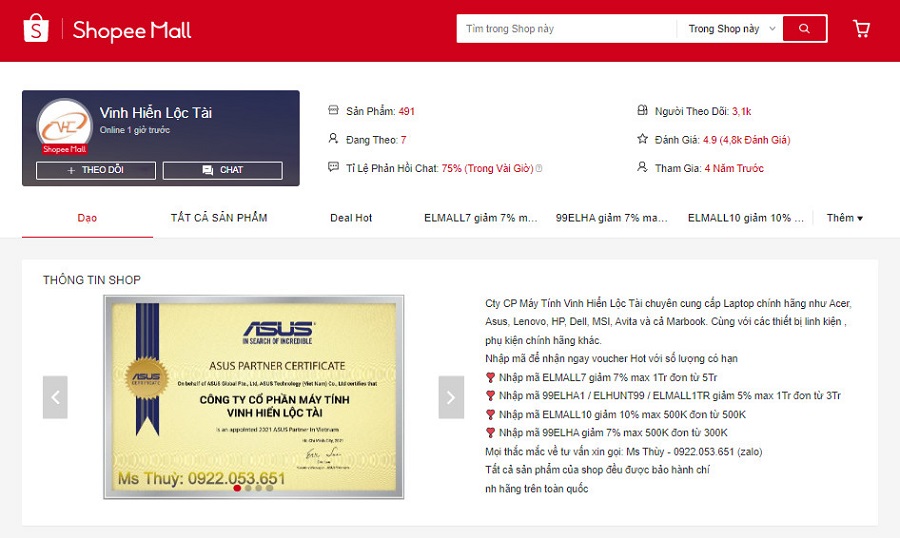Select the 'Dạo' tab
900x538 pixels.
click(88, 218)
